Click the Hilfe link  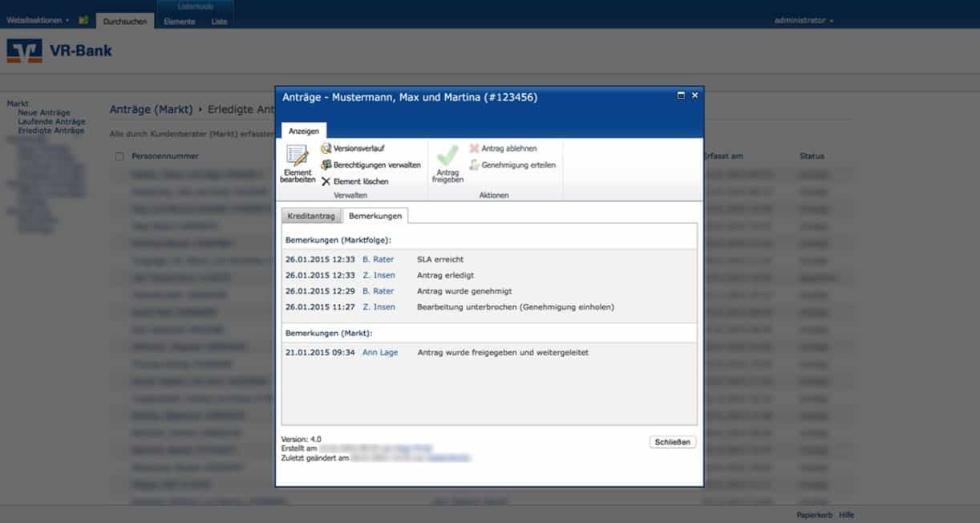tap(847, 515)
